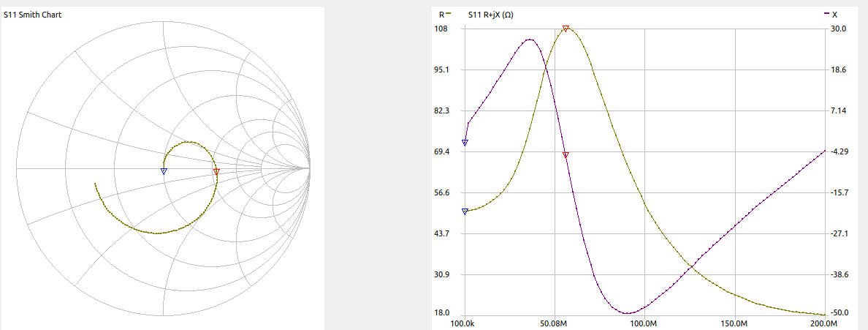This screenshot has height=330, width=868.
Task: Click the S11 R+jX (Ω) chart title
Action: [x=490, y=14]
